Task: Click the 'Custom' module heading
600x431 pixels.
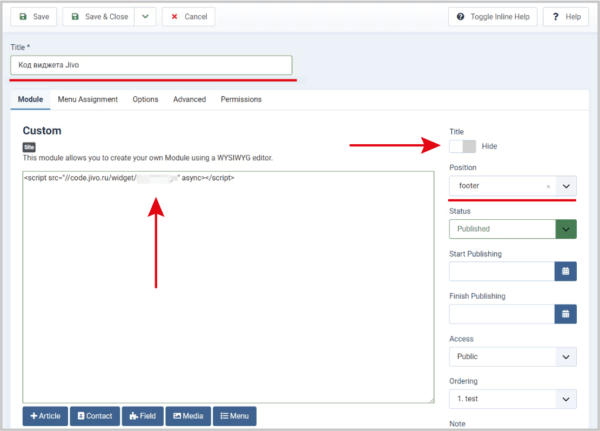Action: 42,131
